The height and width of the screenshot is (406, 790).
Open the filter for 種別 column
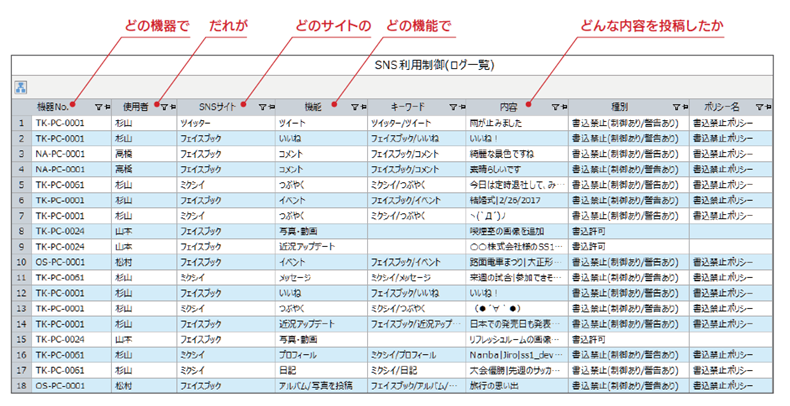(677, 107)
